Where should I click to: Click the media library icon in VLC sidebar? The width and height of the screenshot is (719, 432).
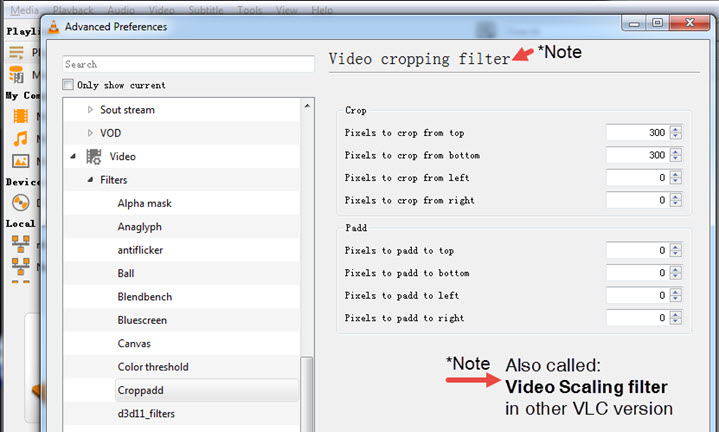(x=17, y=74)
